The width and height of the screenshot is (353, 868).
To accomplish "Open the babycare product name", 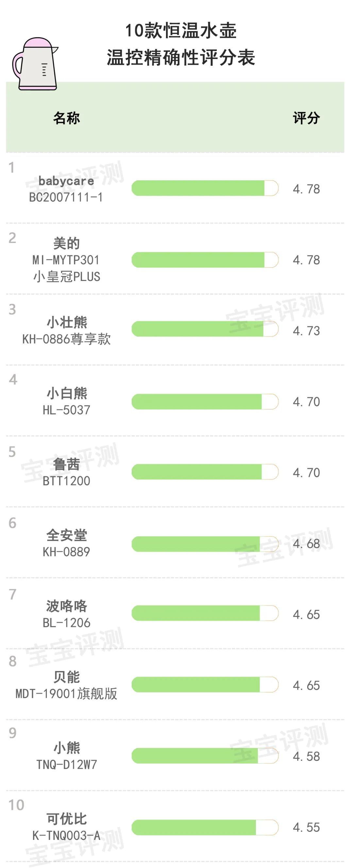I will (x=66, y=181).
